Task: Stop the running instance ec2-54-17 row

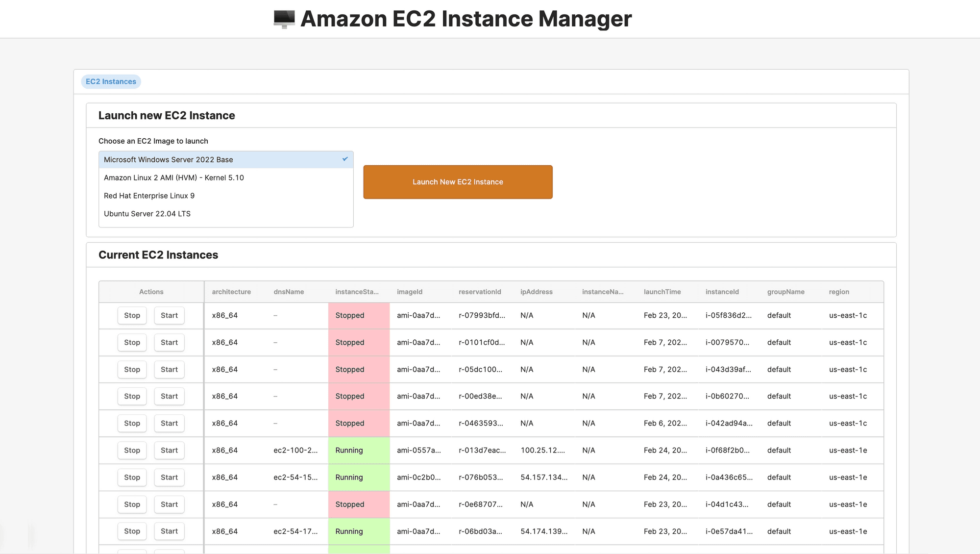Action: (x=132, y=531)
